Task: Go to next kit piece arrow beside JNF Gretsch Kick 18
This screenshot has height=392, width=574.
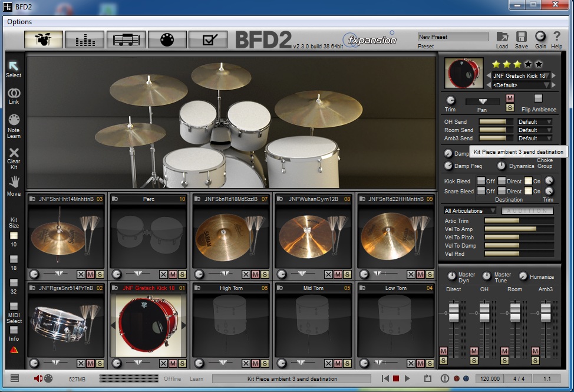Action: click(553, 75)
